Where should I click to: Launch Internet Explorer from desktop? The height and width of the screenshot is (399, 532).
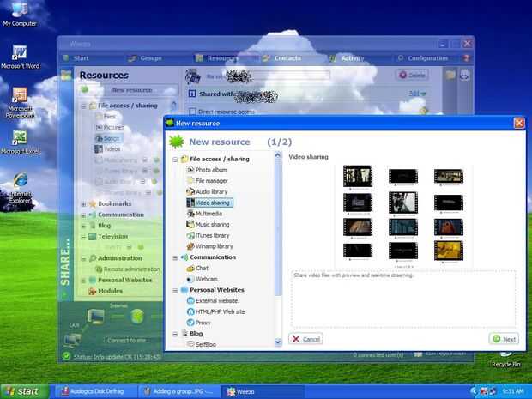21,188
